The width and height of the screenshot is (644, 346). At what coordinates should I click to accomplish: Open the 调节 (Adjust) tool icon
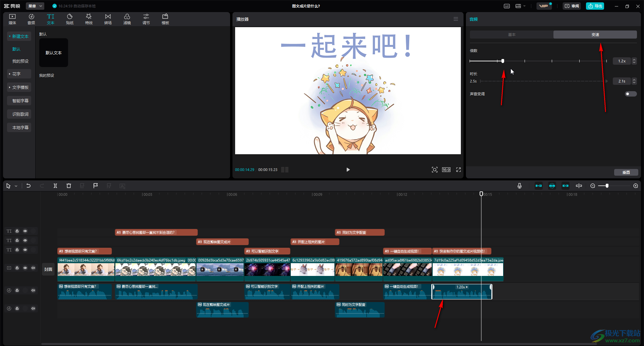(146, 19)
